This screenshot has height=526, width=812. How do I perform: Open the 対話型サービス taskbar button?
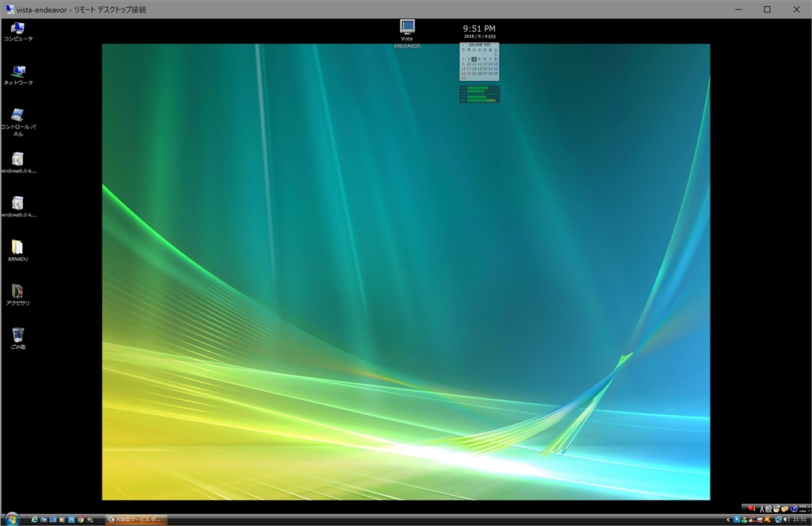(x=136, y=520)
